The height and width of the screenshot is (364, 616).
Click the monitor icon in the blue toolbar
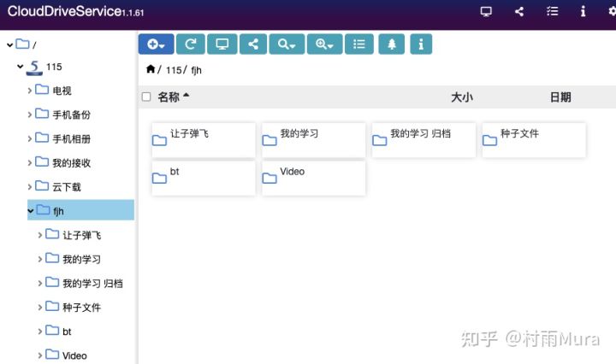pos(222,44)
